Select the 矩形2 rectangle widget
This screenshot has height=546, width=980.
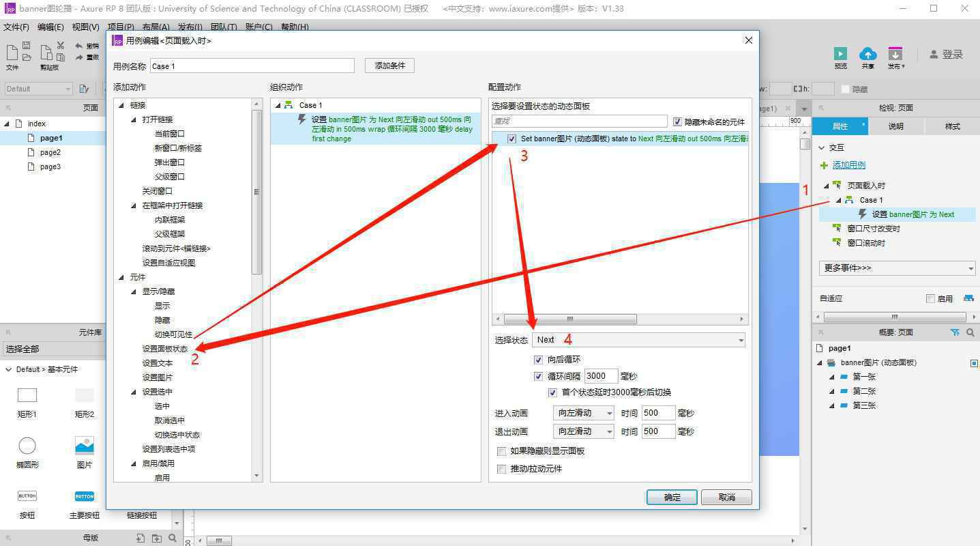pyautogui.click(x=85, y=395)
